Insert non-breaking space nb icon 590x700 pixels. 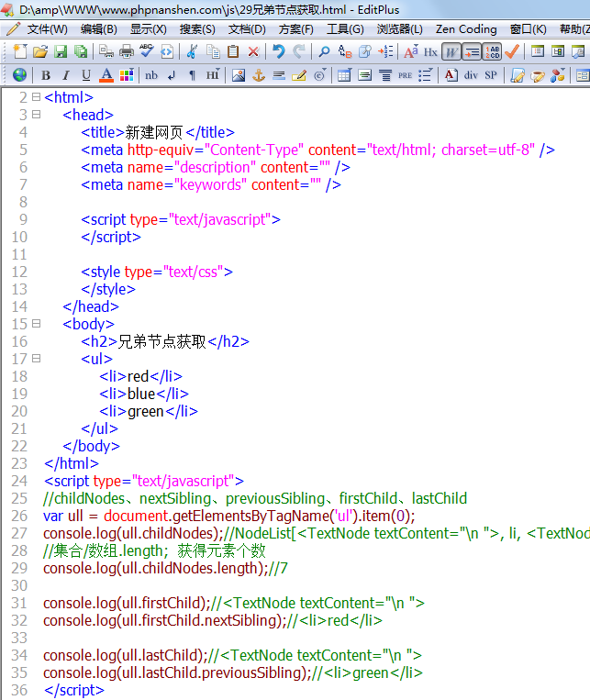coord(151,75)
